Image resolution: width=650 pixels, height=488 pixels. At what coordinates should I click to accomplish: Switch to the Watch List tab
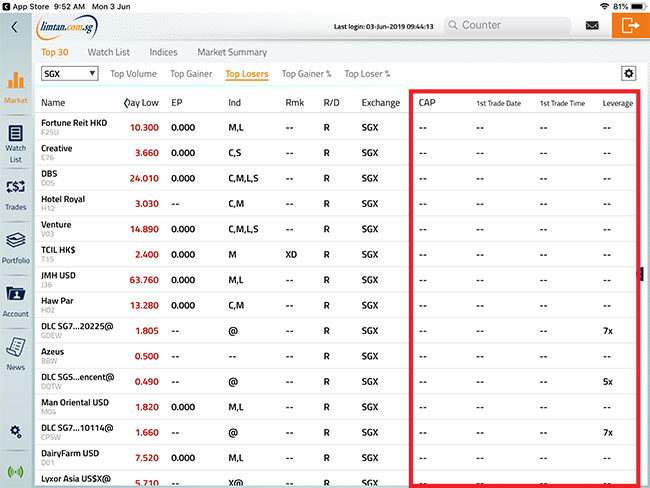pyautogui.click(x=109, y=52)
